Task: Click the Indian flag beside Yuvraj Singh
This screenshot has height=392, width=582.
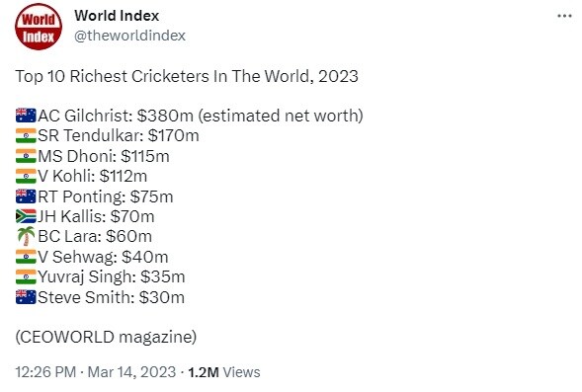Action: [26, 277]
